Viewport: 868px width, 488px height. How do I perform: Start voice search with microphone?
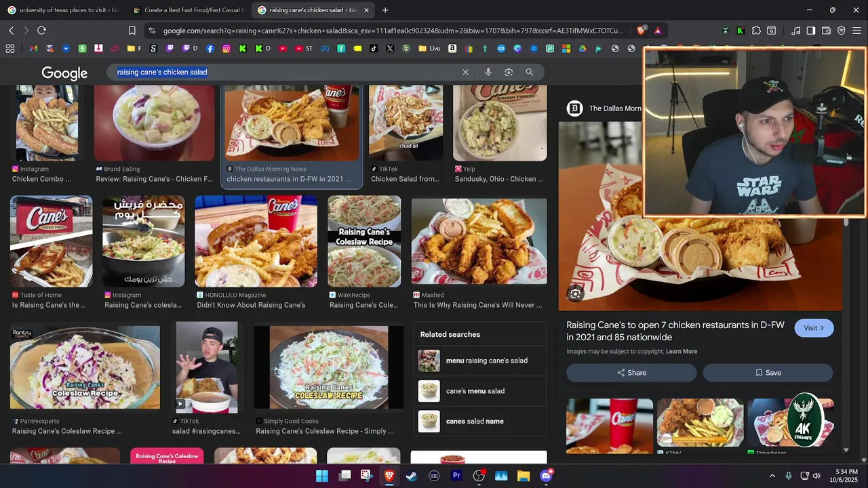pos(488,72)
